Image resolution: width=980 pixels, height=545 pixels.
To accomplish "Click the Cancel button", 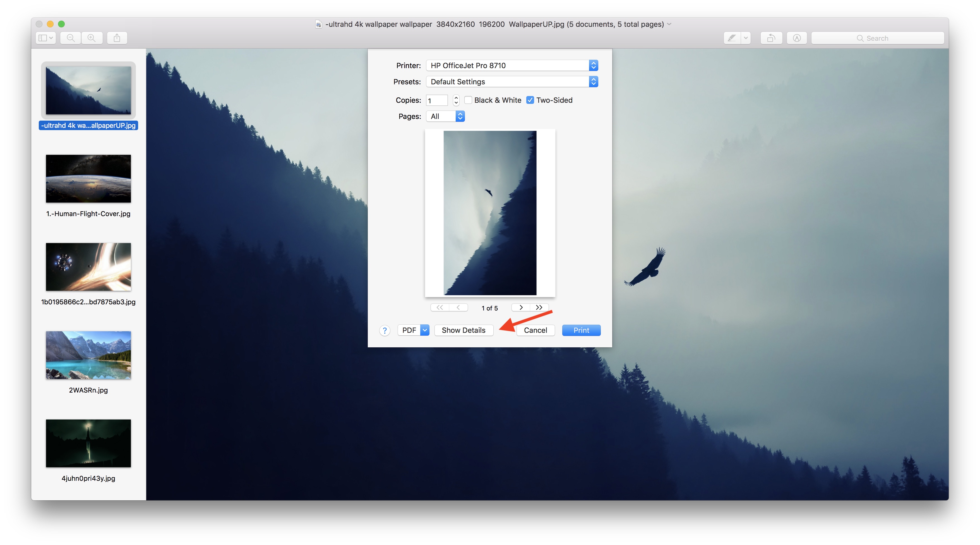I will (535, 330).
